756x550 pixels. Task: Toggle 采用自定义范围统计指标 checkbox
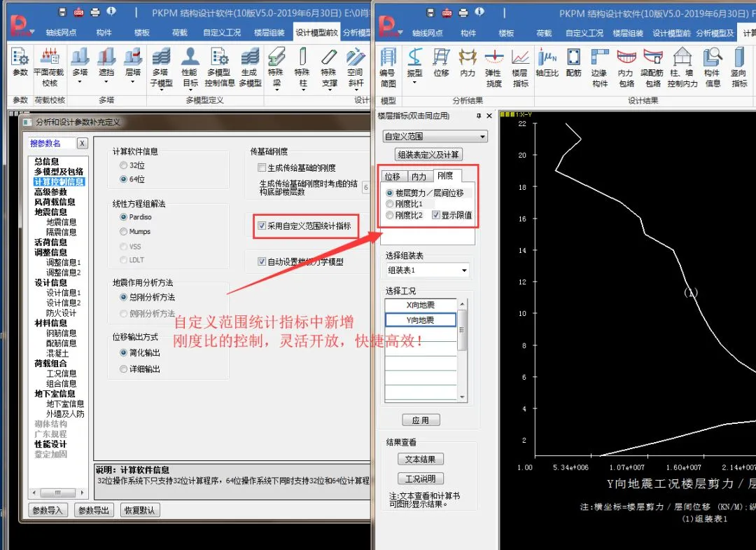(x=262, y=226)
